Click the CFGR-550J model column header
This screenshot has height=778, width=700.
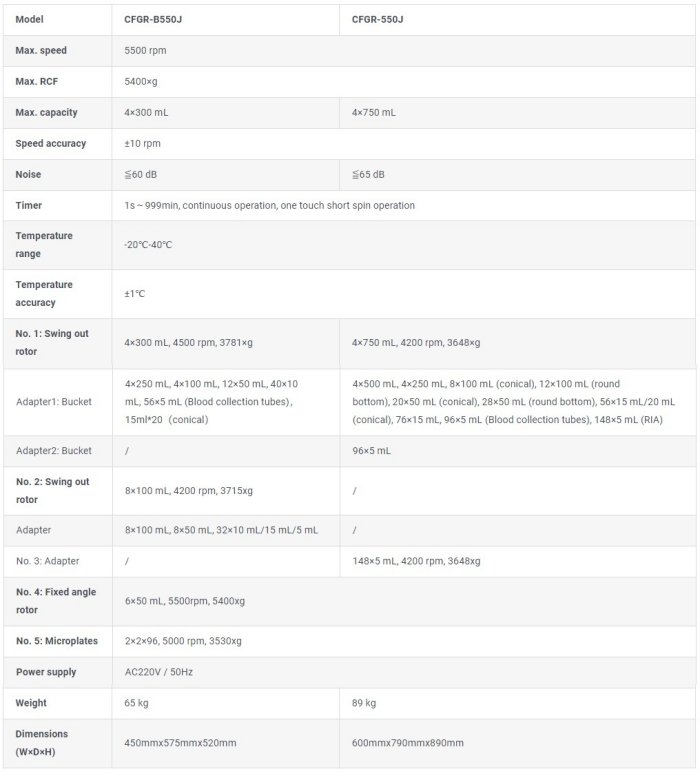(377, 19)
